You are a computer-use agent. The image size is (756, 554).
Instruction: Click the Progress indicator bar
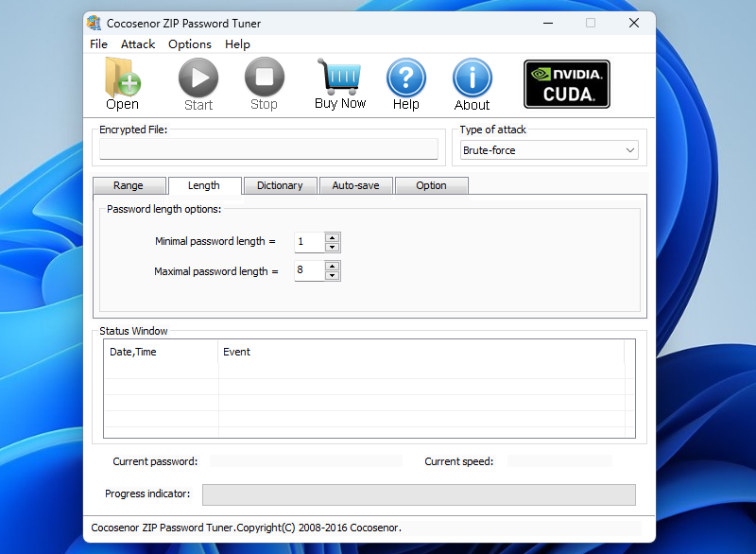point(419,494)
